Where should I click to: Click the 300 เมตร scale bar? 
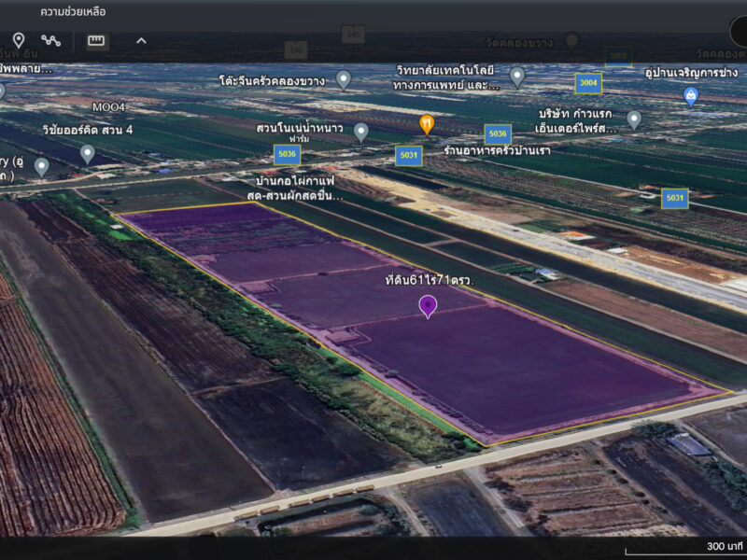coord(686,549)
